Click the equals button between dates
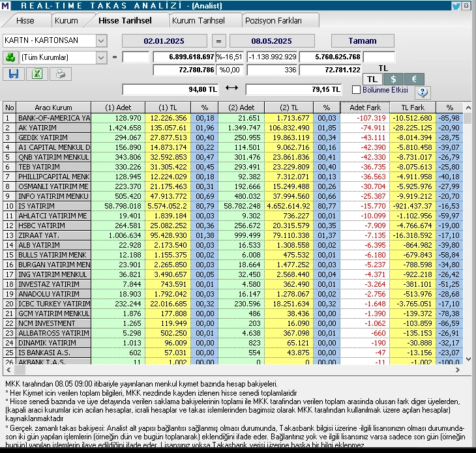The image size is (476, 453). (218, 41)
